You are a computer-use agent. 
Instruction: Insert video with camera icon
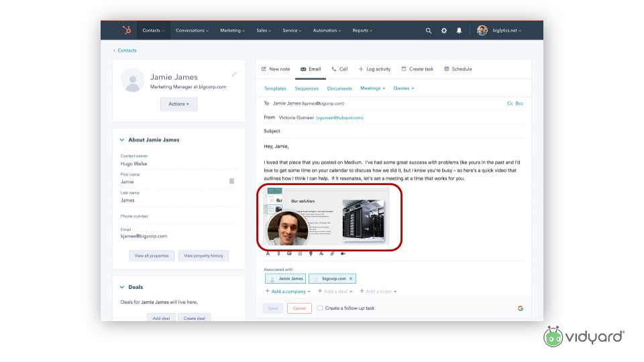(x=343, y=253)
